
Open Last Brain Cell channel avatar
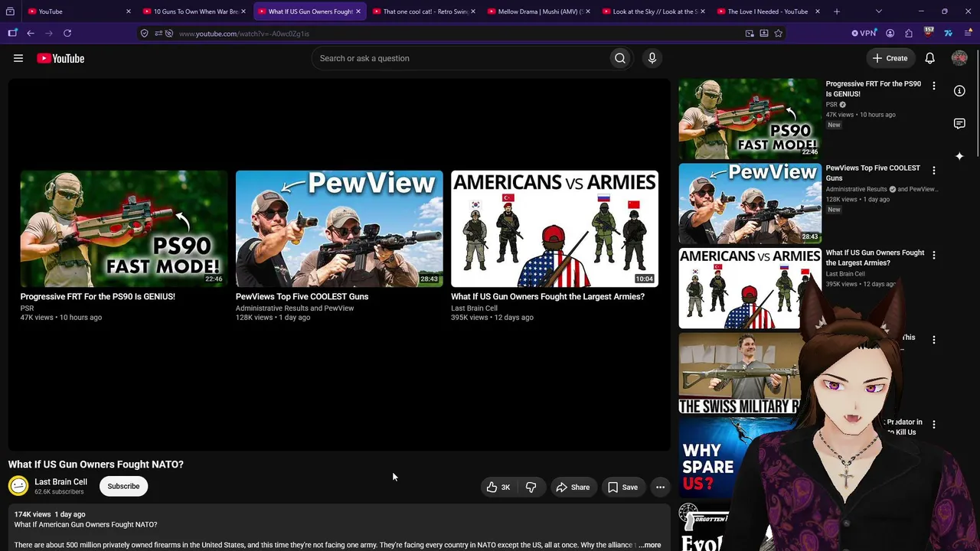[x=18, y=485]
